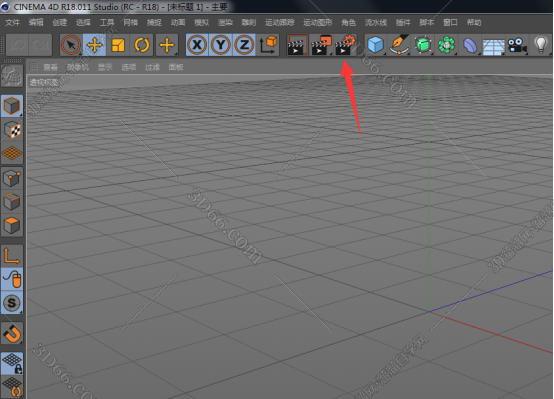Image resolution: width=554 pixels, height=399 pixels.
Task: Click Planar Workplane grid icon
Action: pyautogui.click(x=12, y=387)
